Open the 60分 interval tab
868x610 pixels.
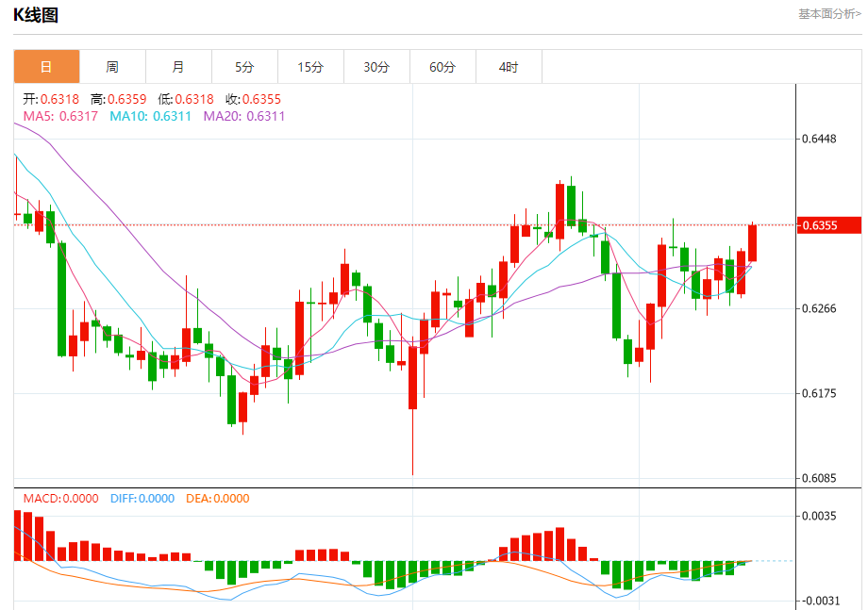[x=442, y=67]
